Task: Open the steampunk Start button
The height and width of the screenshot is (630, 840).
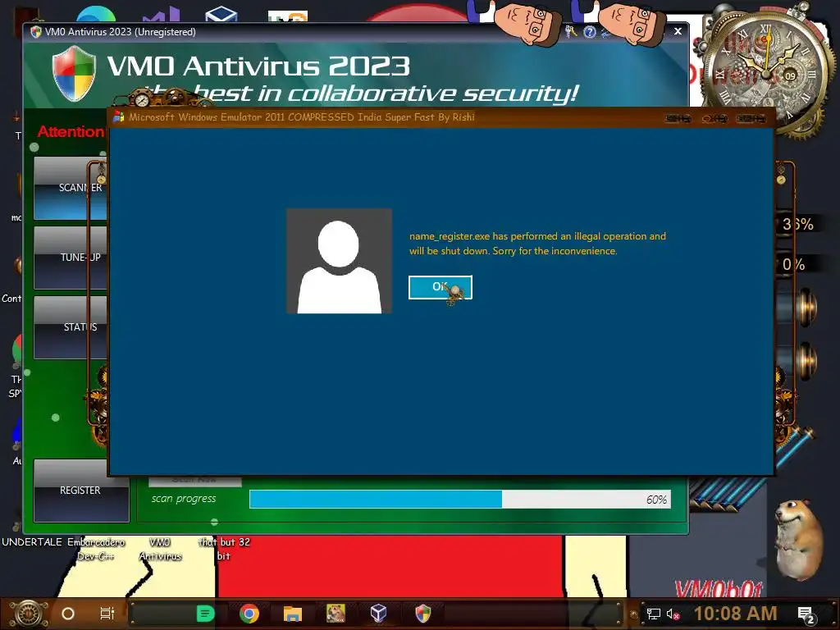Action: pyautogui.click(x=29, y=614)
